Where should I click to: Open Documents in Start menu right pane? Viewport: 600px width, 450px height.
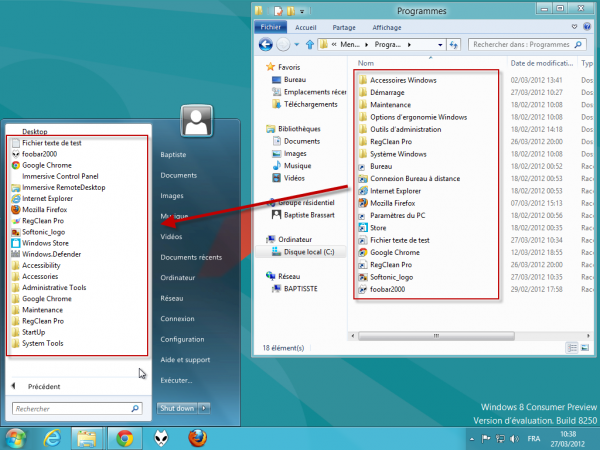pos(178,175)
